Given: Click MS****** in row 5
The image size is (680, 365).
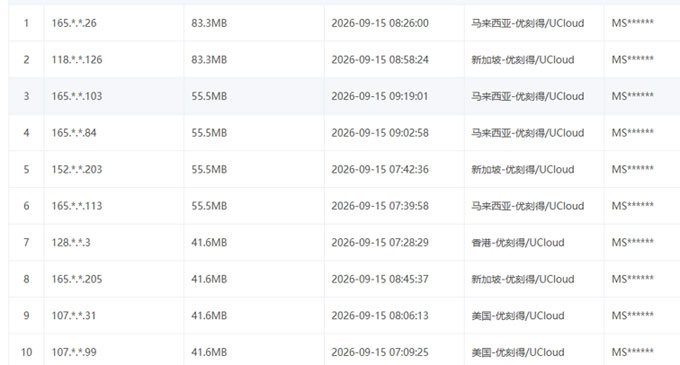Looking at the screenshot, I should tap(633, 169).
